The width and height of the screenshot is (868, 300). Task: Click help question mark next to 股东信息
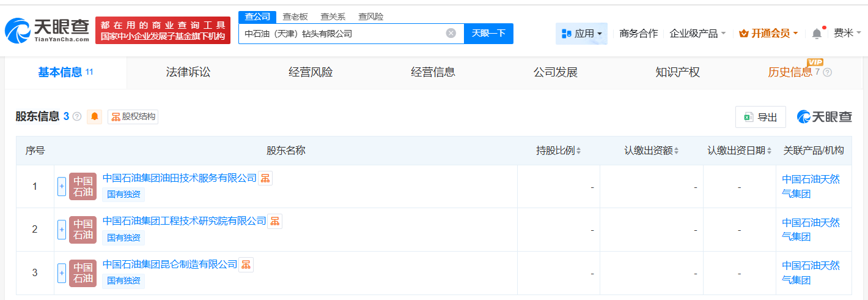[77, 116]
